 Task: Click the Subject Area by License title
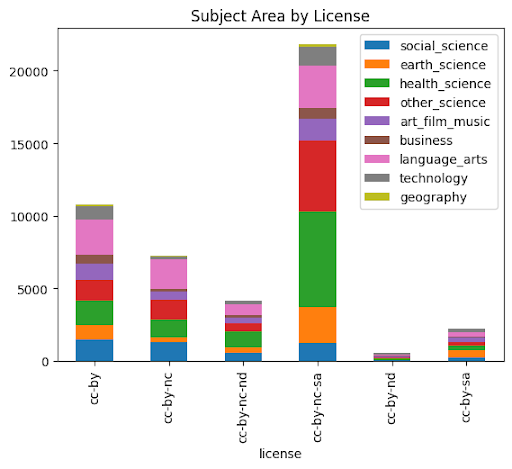tap(280, 16)
